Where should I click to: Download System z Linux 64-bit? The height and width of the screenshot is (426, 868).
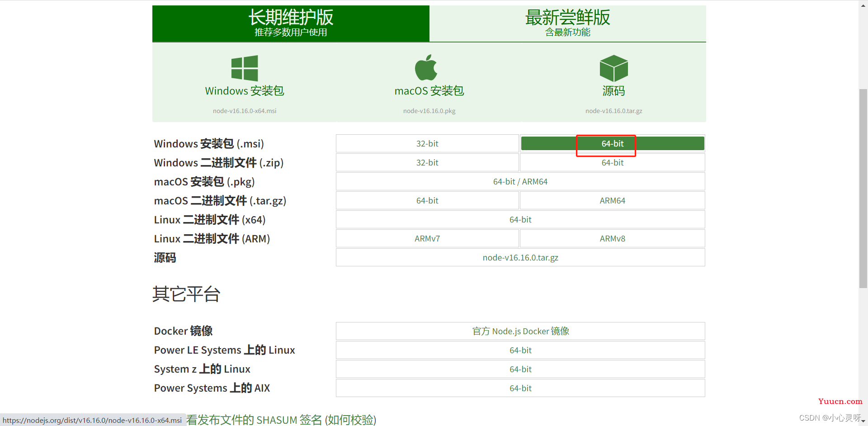(x=520, y=369)
